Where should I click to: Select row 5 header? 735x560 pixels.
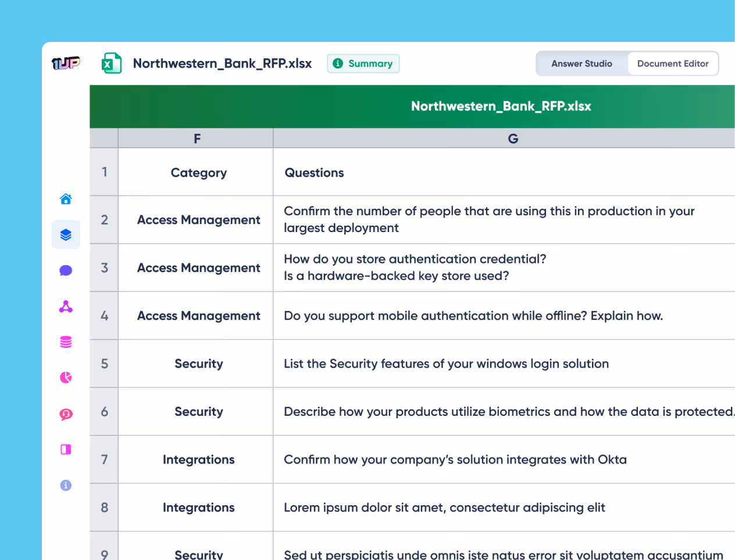pos(104,364)
